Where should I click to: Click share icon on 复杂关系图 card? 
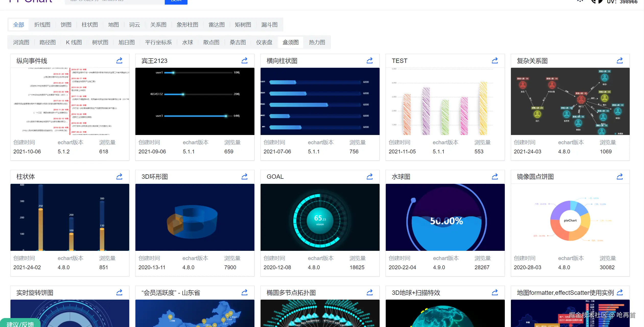[x=620, y=61]
